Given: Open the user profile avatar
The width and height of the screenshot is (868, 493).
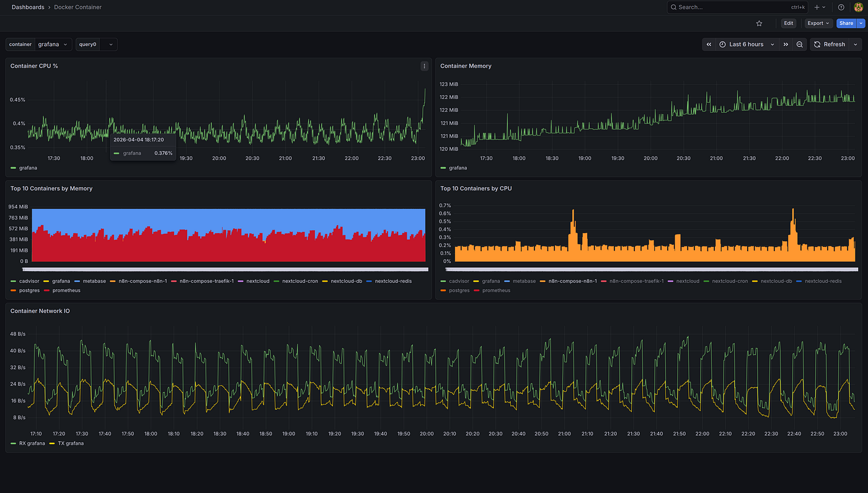Looking at the screenshot, I should tap(858, 7).
